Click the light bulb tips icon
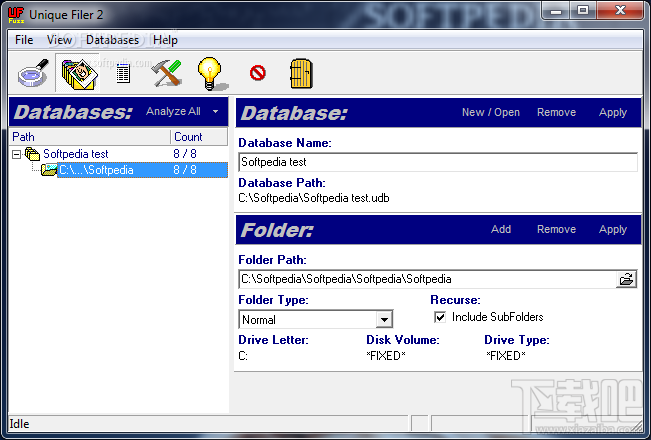 pos(212,73)
